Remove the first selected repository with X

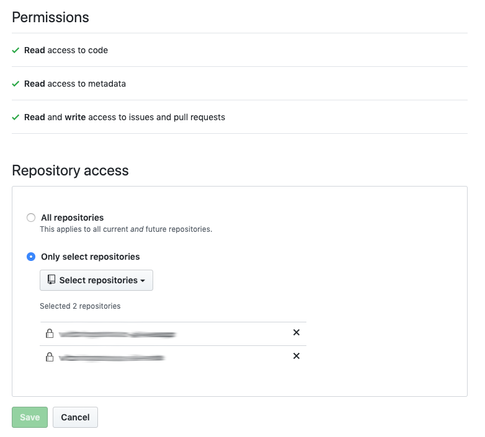(296, 333)
